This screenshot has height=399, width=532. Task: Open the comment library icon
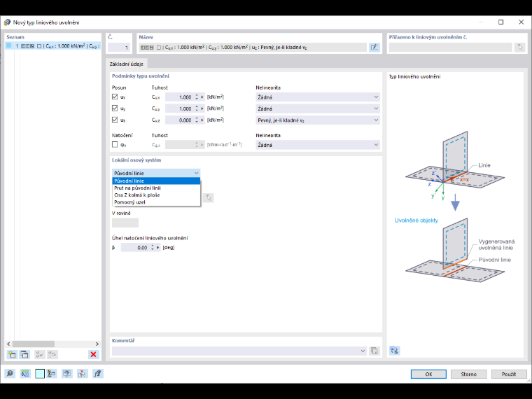(x=374, y=351)
